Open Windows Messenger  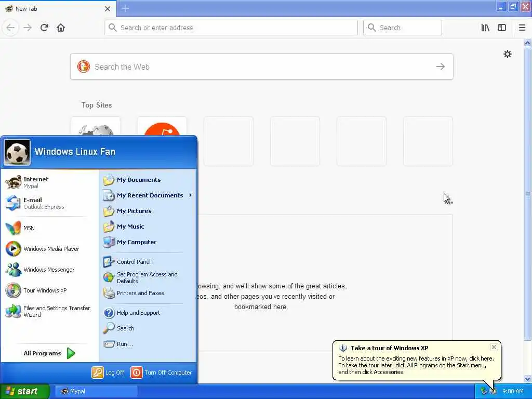(x=49, y=270)
